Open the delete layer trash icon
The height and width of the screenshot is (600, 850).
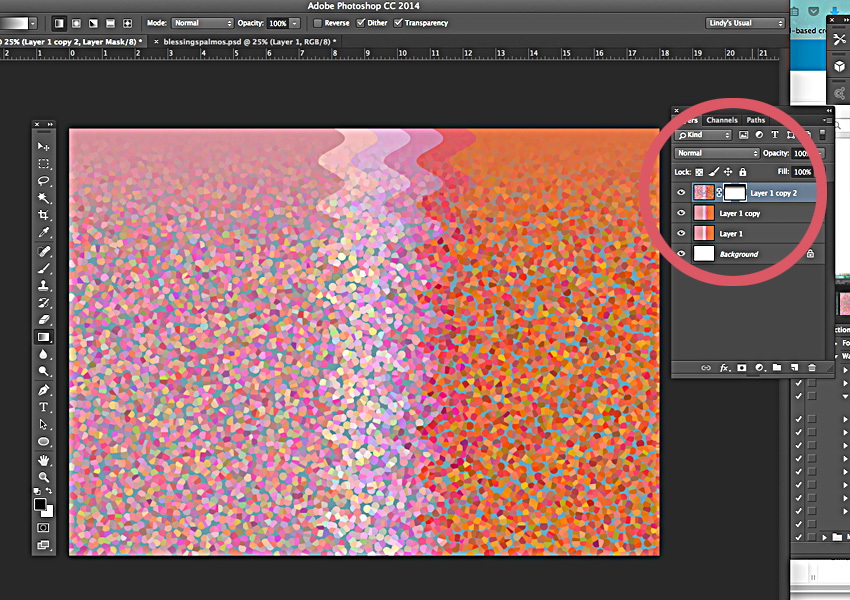[812, 368]
